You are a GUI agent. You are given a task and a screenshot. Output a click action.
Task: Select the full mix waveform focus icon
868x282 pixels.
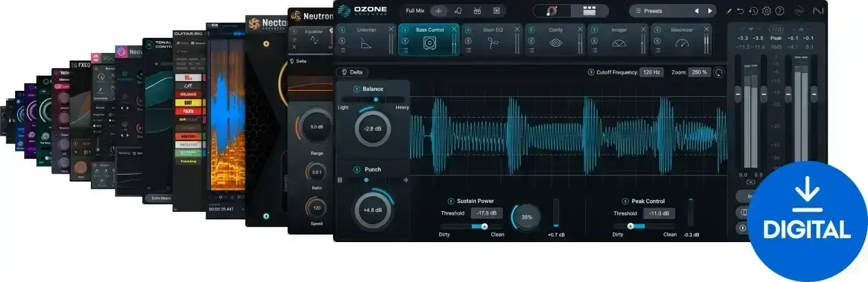click(439, 11)
